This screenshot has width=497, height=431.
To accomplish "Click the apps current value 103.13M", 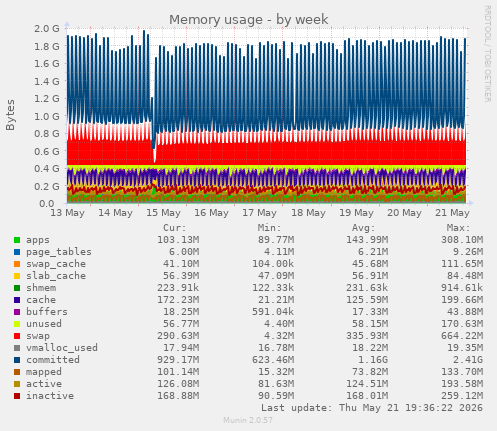I will pyautogui.click(x=178, y=240).
